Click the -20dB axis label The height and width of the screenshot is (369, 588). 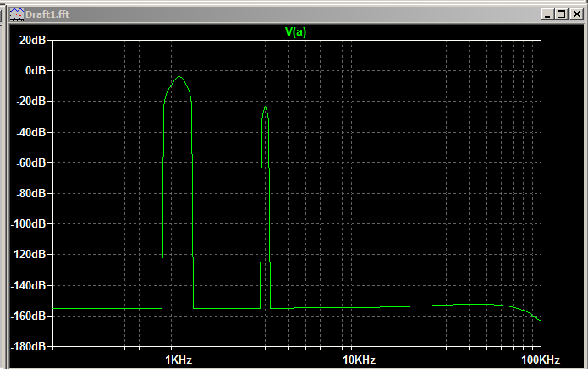click(31, 102)
